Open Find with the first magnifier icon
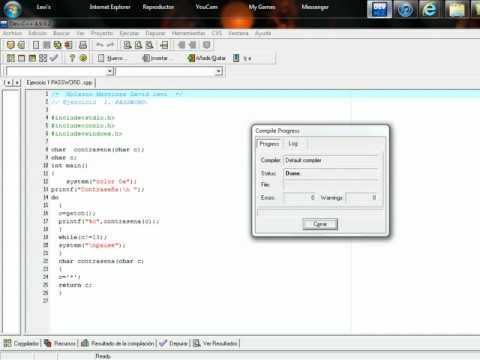The width and height of the screenshot is (480, 360). [127, 45]
